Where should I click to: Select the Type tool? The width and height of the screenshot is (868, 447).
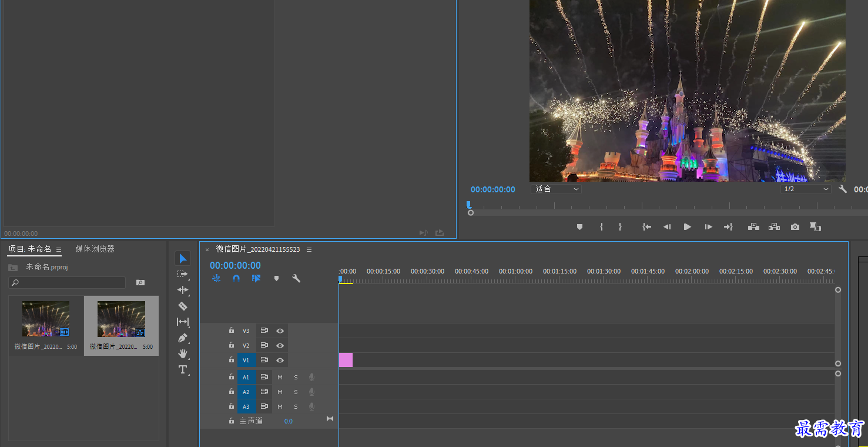coord(183,369)
